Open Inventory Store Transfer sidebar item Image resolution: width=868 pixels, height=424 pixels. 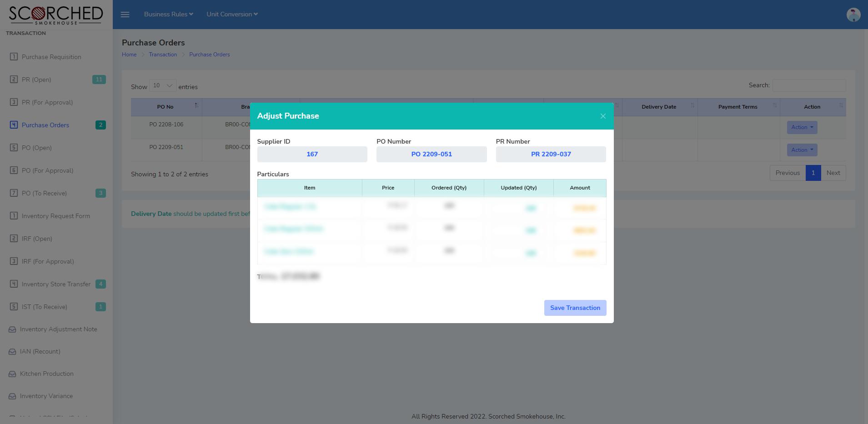coord(56,284)
